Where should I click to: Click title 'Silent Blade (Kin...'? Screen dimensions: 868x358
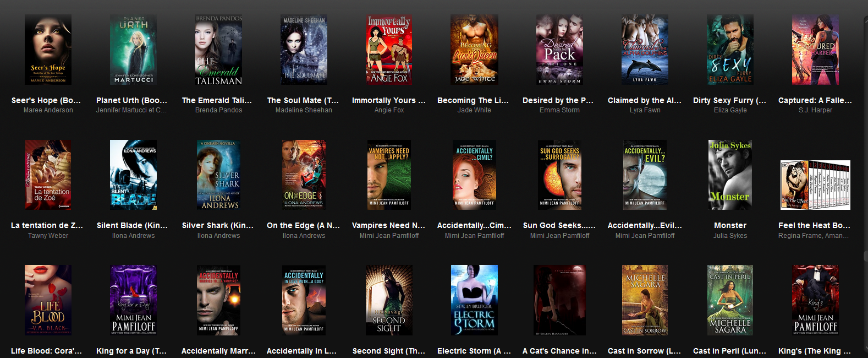(x=132, y=225)
